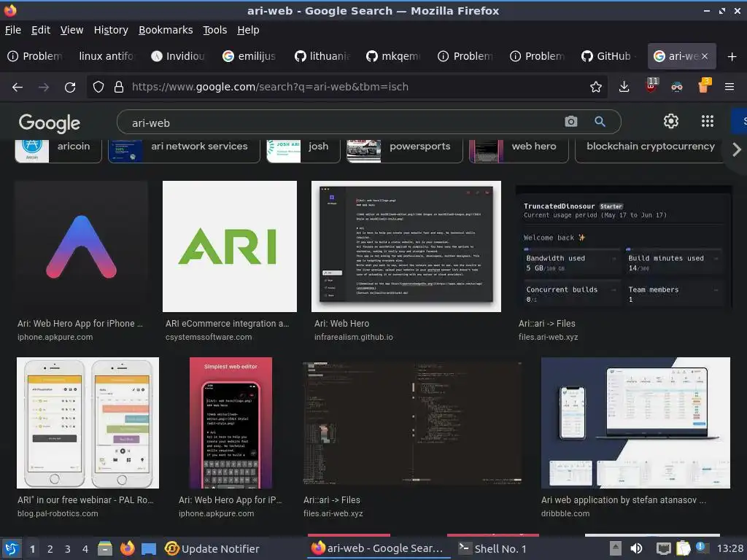The image size is (747, 560).
Task: Open the red extension with badge 11
Action: click(651, 86)
